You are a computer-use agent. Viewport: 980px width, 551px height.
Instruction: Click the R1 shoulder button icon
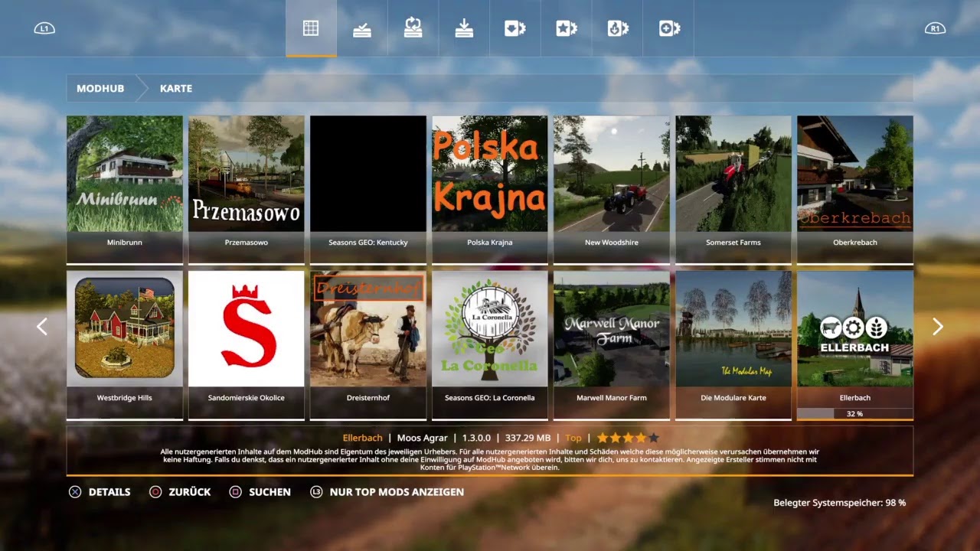point(934,29)
